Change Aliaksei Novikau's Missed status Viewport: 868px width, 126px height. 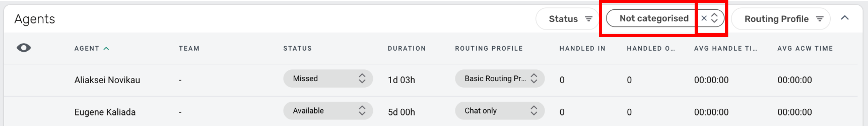(x=327, y=79)
